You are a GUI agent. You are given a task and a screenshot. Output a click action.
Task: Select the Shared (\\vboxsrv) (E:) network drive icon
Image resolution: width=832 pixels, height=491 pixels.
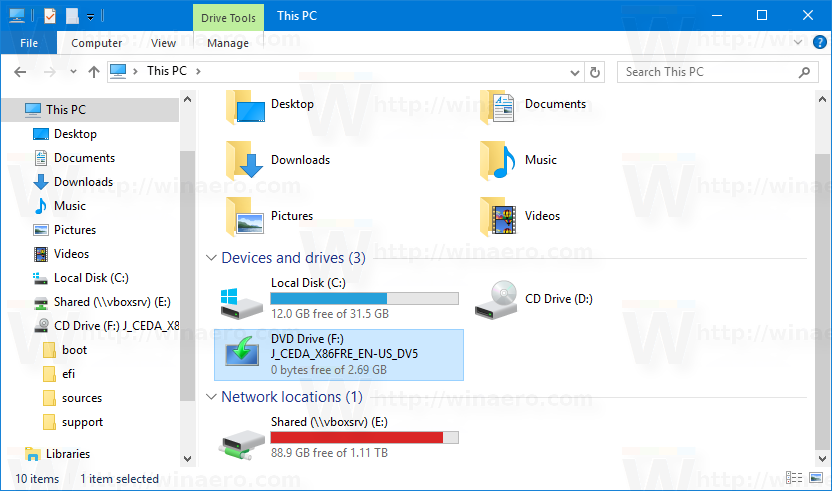(242, 445)
